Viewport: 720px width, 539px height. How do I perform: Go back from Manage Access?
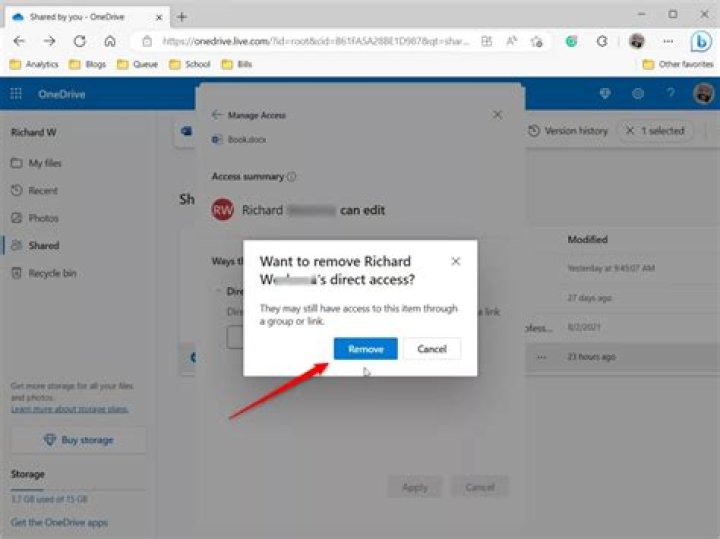coord(217,115)
